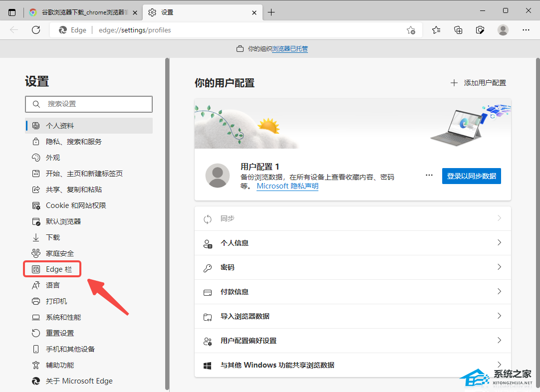The height and width of the screenshot is (392, 540).
Task: Select the 下载 settings category
Action: point(52,237)
